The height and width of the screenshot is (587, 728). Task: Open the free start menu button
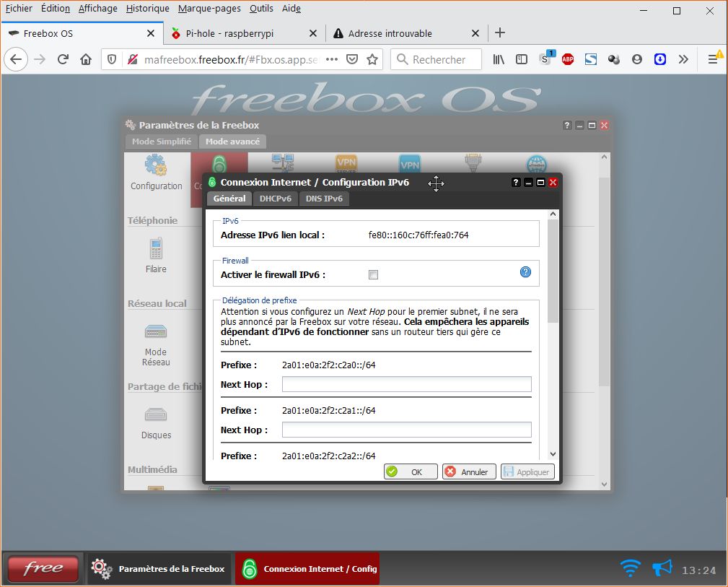coord(43,568)
